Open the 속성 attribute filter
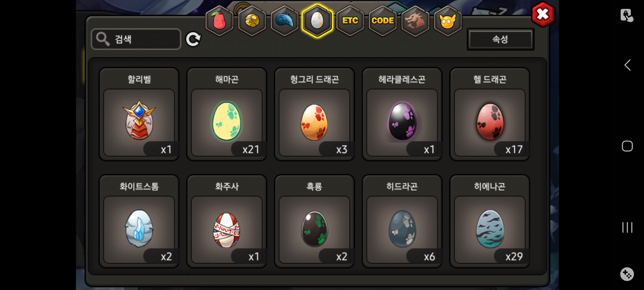 coord(500,39)
